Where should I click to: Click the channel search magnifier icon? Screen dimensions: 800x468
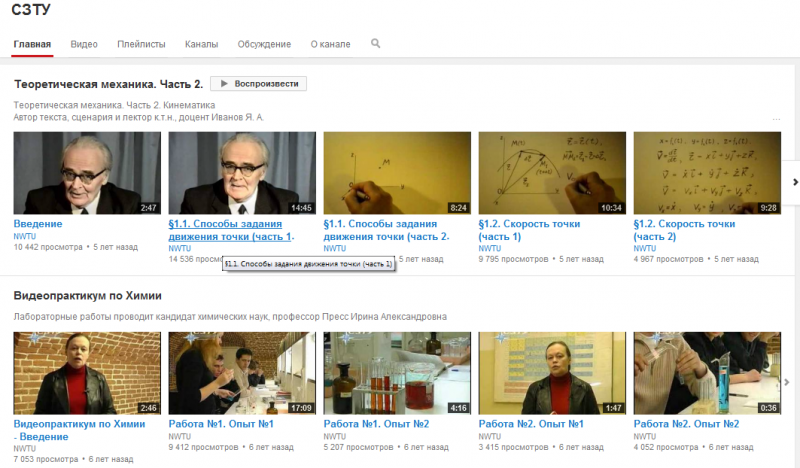(376, 44)
